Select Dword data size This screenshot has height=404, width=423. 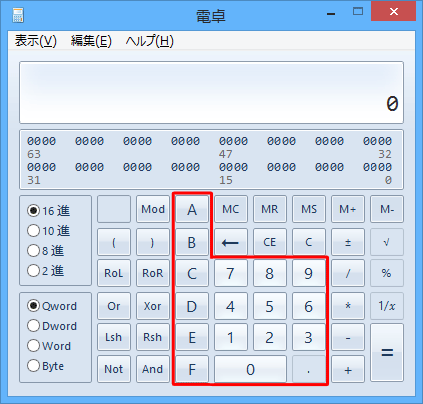coord(52,326)
